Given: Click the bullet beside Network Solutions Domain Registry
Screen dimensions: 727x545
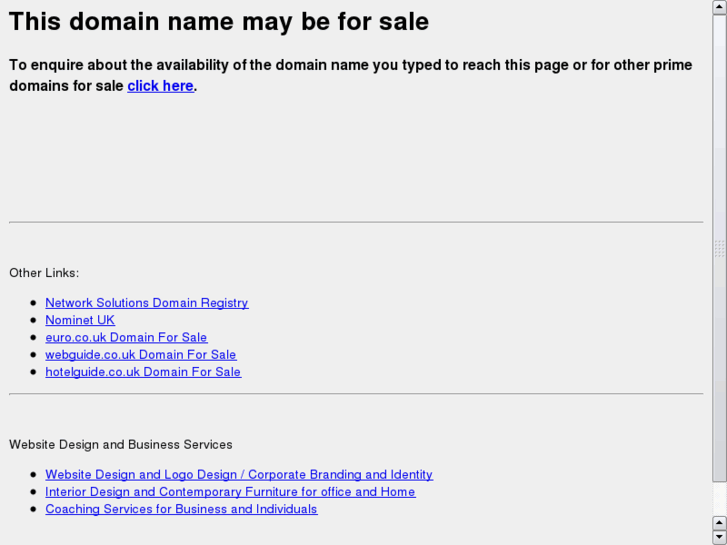Looking at the screenshot, I should pyautogui.click(x=35, y=303).
